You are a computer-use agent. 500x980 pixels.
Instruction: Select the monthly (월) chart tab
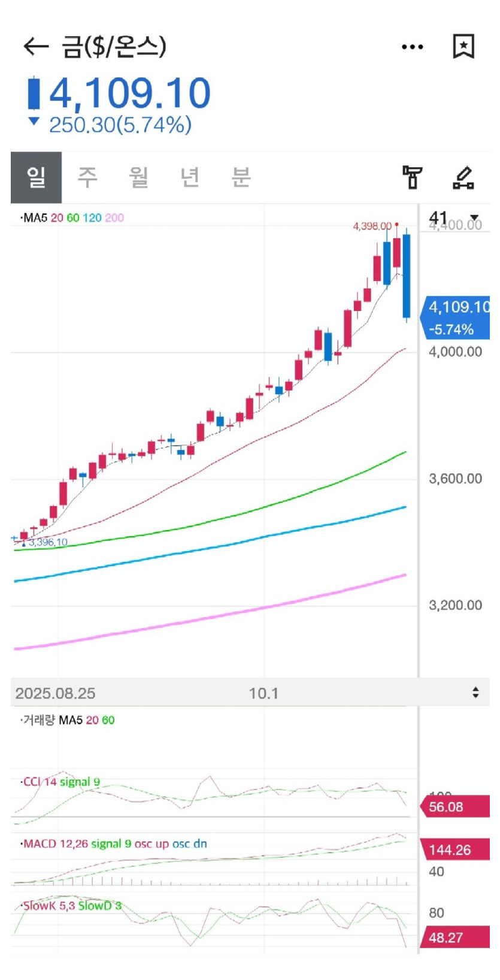[x=139, y=177]
